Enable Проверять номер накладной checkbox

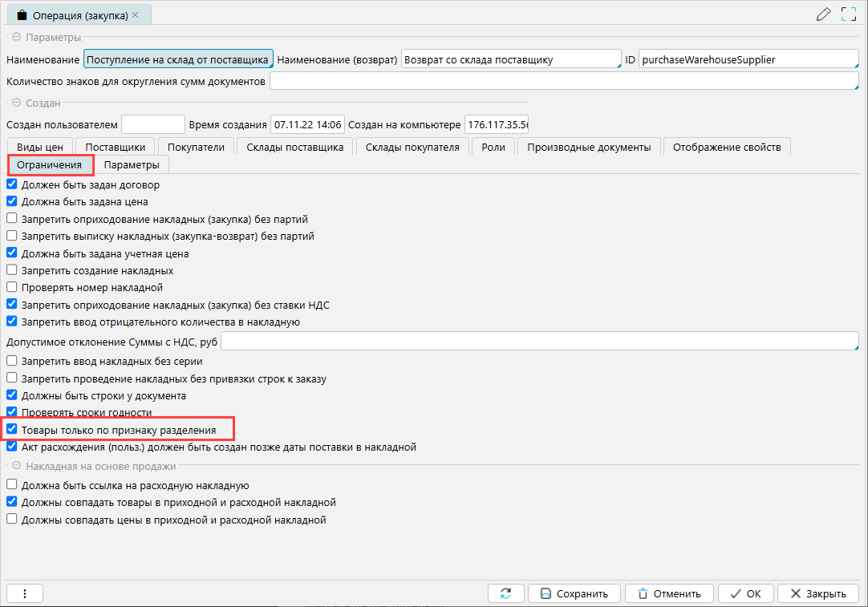coord(11,287)
